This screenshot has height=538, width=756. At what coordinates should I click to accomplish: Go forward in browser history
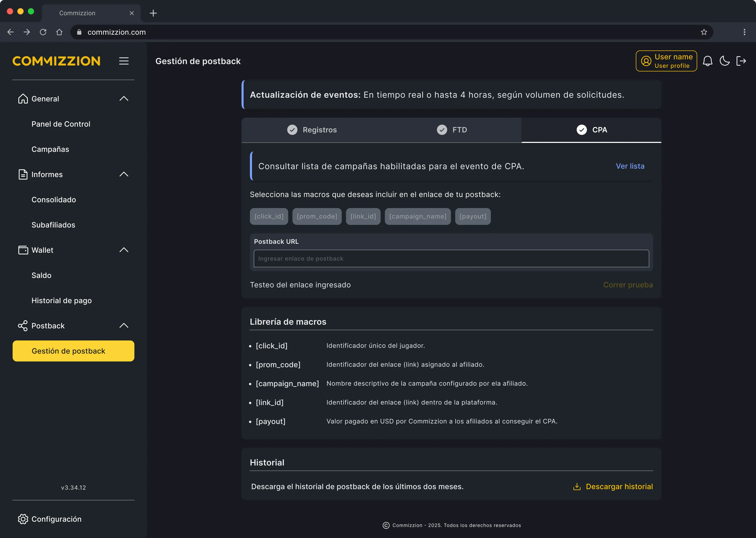point(27,32)
